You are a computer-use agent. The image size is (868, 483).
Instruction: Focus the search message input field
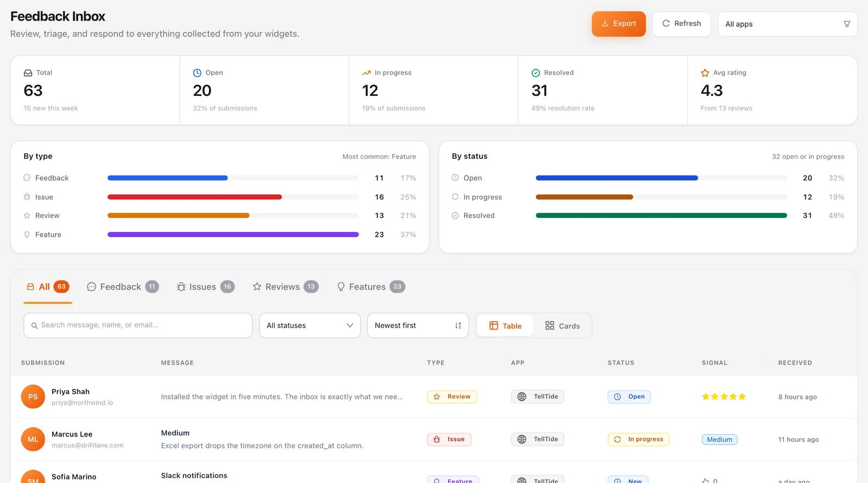138,325
